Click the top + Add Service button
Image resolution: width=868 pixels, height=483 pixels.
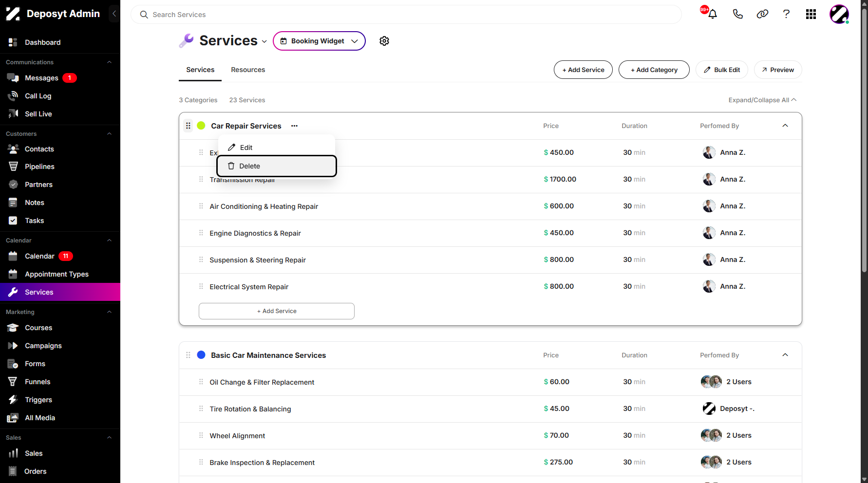tap(583, 70)
